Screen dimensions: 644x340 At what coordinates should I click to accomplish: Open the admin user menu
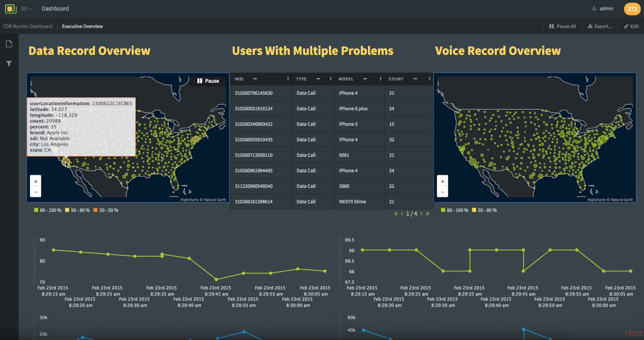[603, 8]
